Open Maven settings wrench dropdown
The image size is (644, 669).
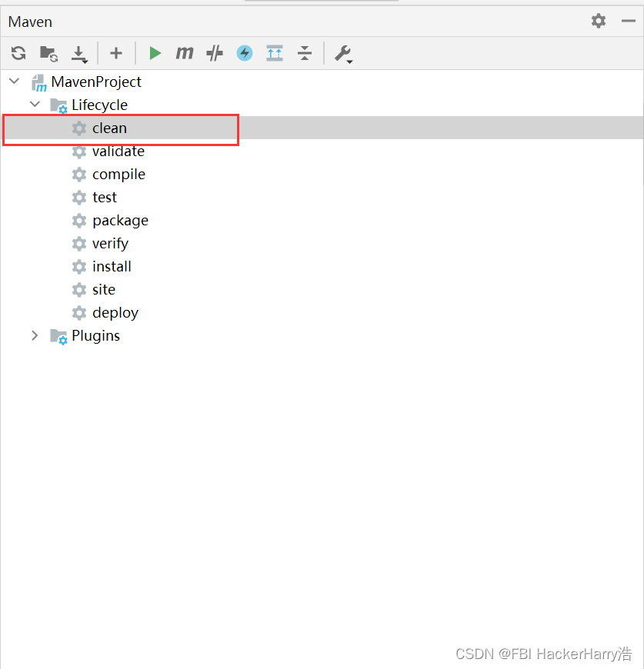344,54
